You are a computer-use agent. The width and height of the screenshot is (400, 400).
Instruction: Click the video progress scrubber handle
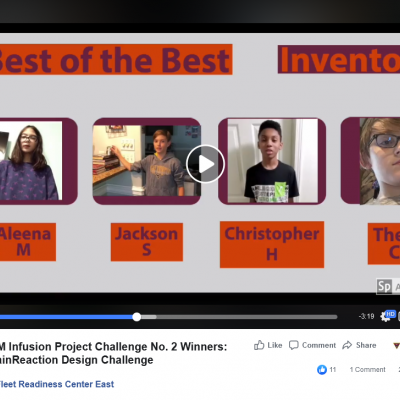tap(137, 317)
